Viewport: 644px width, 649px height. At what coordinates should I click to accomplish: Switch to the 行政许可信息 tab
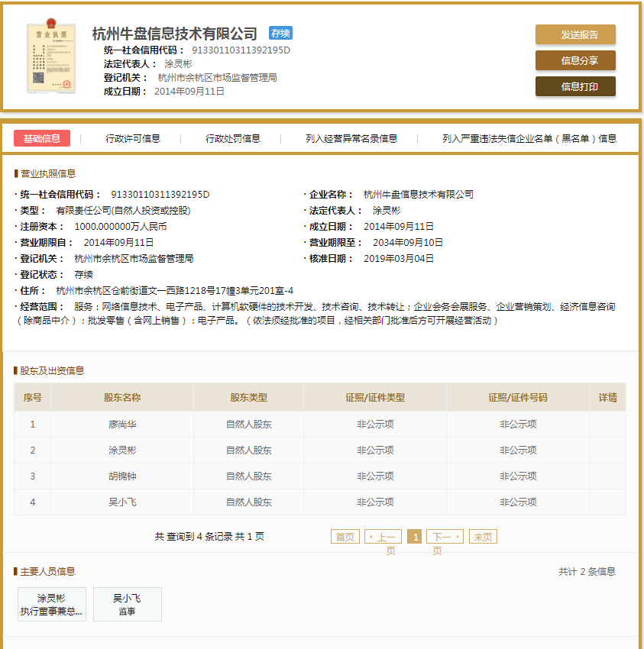pos(134,138)
